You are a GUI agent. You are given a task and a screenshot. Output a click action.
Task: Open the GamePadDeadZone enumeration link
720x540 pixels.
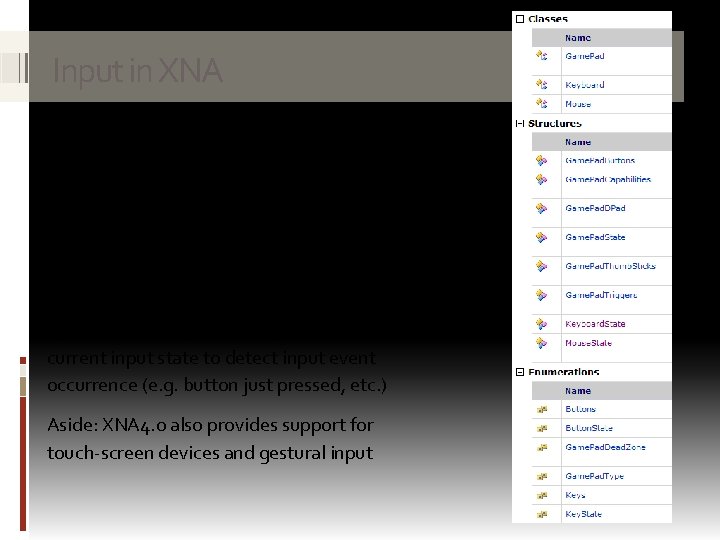[x=605, y=447]
